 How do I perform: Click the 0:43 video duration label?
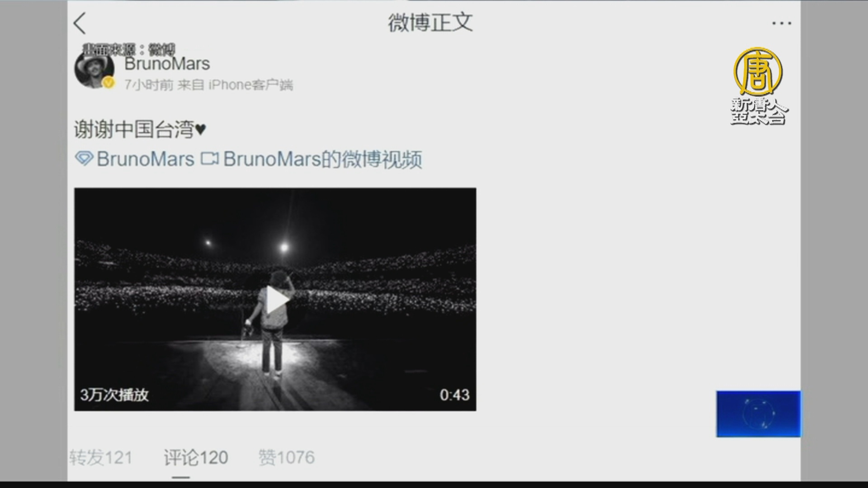[454, 395]
